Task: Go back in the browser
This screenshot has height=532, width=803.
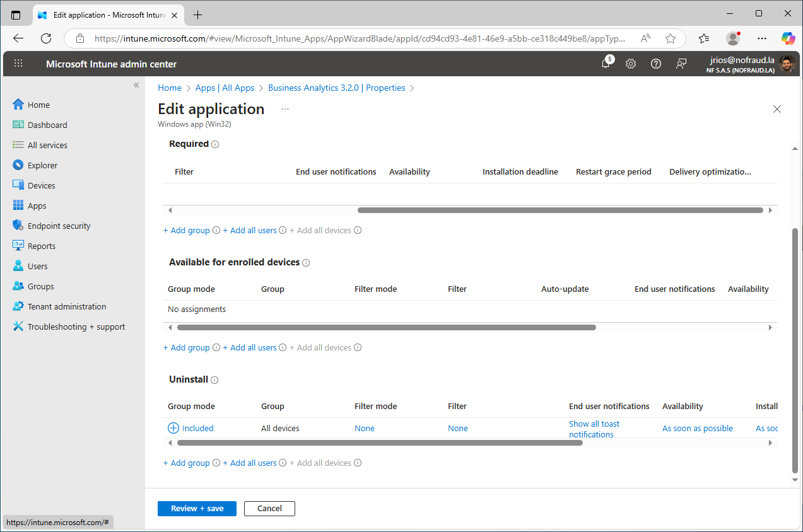Action: 18,38
